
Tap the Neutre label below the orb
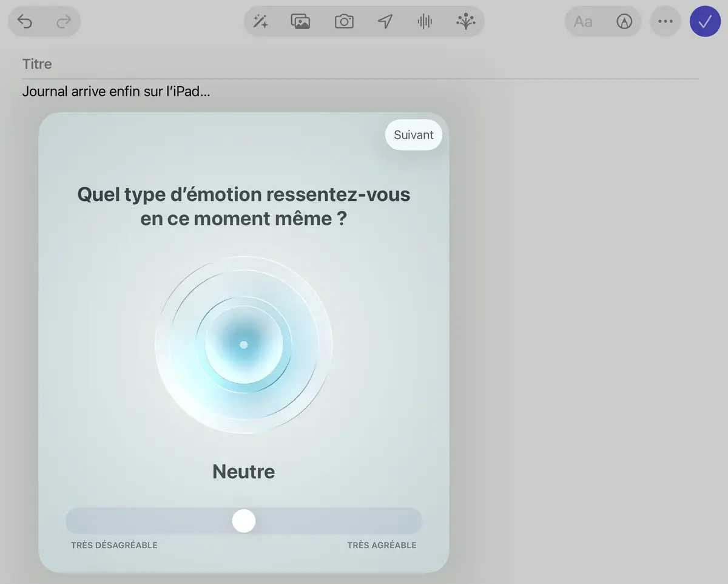point(243,472)
